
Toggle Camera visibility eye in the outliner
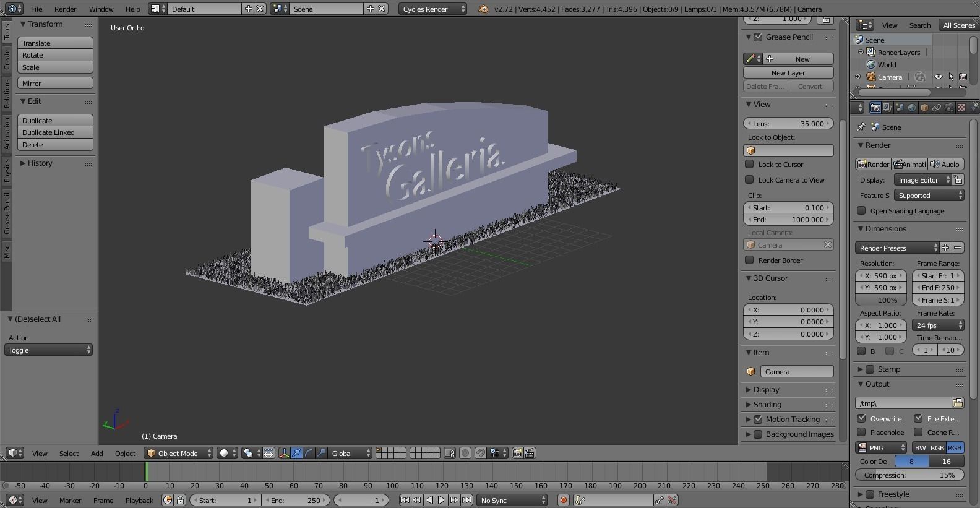pyautogui.click(x=939, y=77)
